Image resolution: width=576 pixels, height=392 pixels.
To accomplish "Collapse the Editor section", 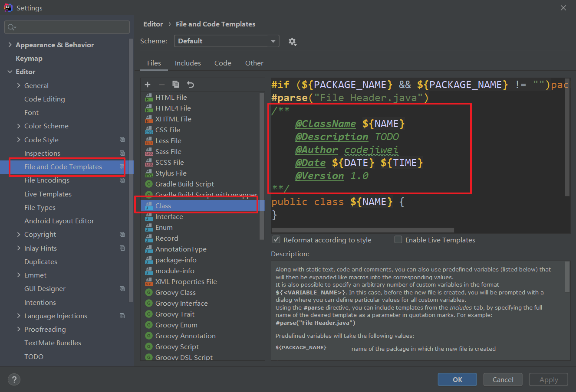I will [10, 72].
